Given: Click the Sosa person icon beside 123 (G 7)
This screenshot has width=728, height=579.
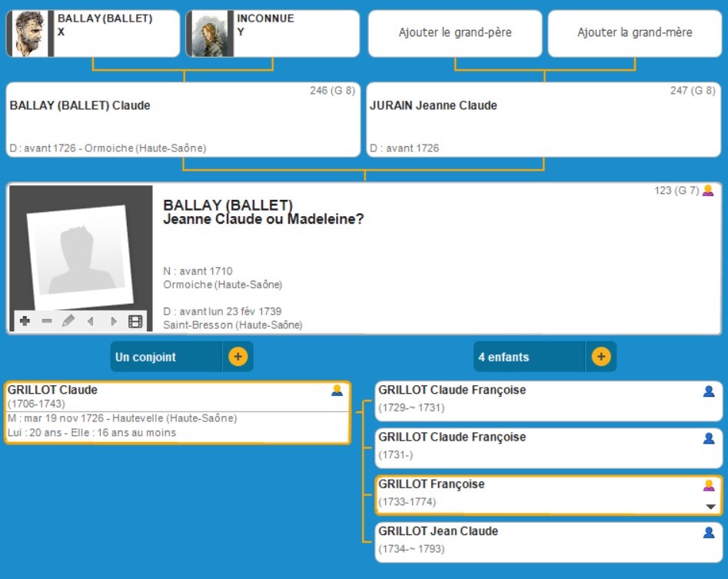Looking at the screenshot, I should point(708,191).
